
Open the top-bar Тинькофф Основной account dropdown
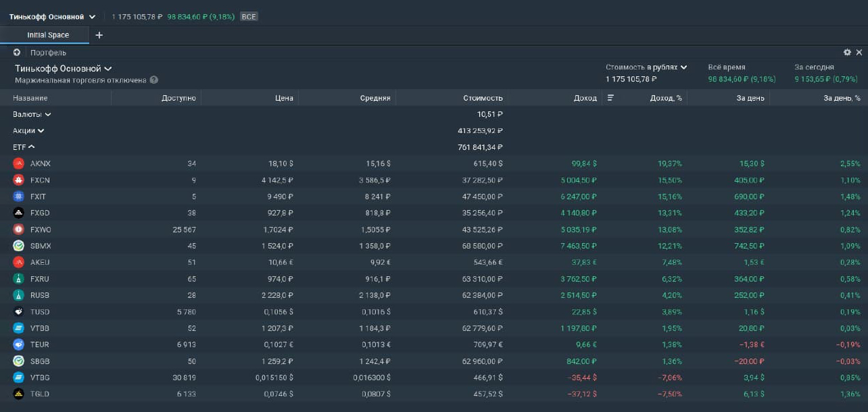53,16
